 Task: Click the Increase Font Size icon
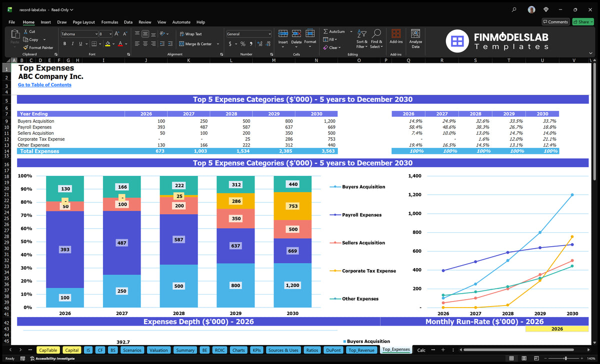click(117, 34)
